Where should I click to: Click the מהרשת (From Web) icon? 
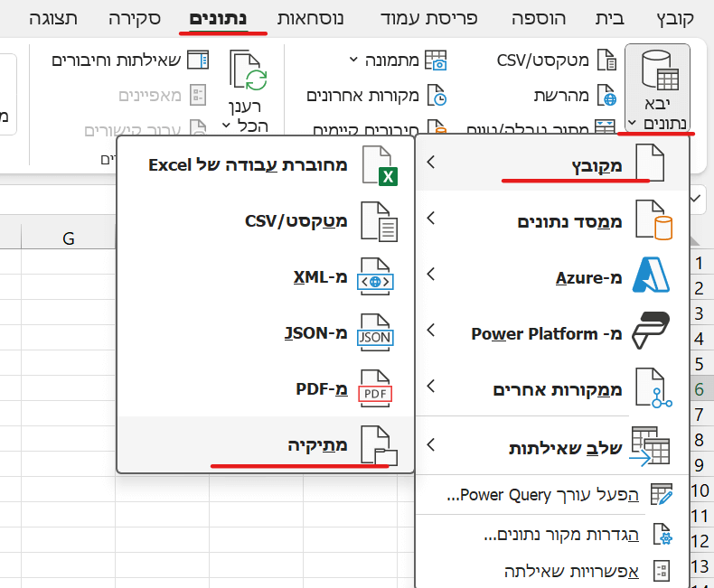pyautogui.click(x=606, y=95)
